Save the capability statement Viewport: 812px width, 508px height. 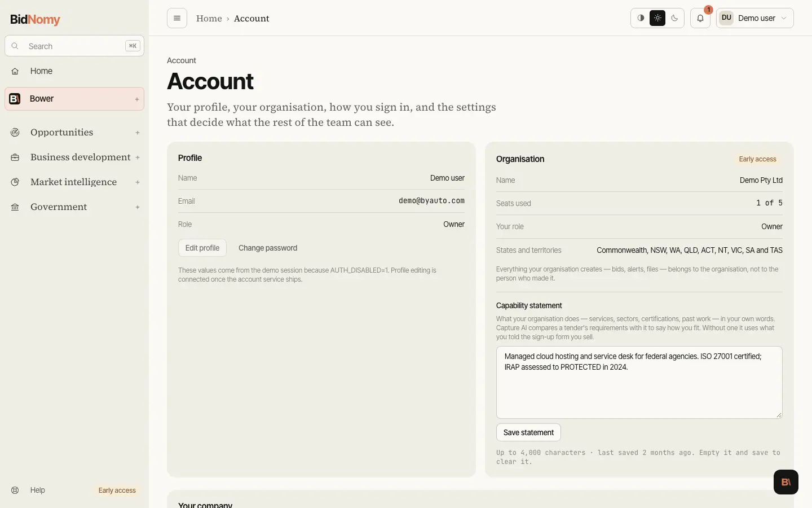[x=528, y=432]
